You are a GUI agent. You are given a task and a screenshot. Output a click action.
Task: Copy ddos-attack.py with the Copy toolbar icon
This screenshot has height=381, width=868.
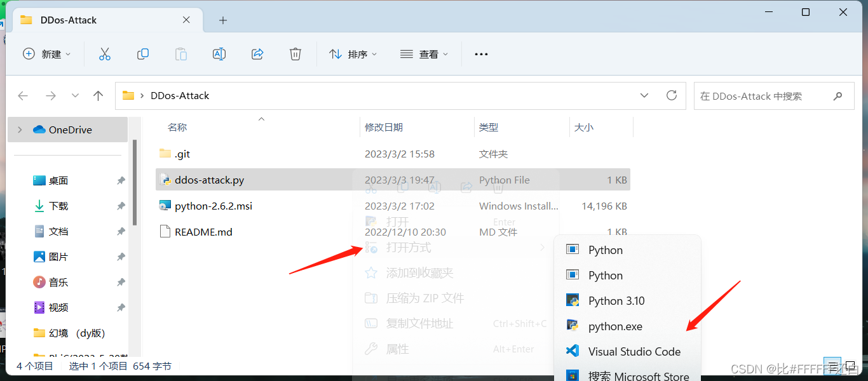pos(143,54)
